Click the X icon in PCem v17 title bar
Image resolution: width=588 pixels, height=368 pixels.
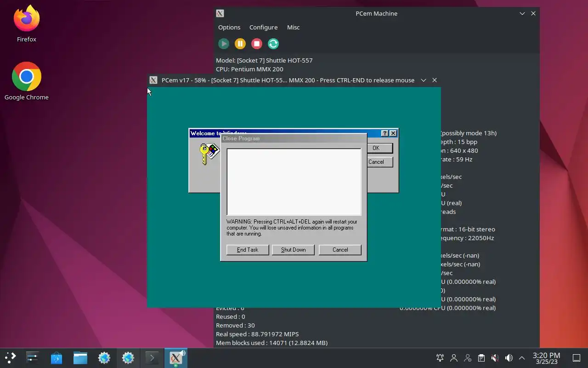coord(153,80)
